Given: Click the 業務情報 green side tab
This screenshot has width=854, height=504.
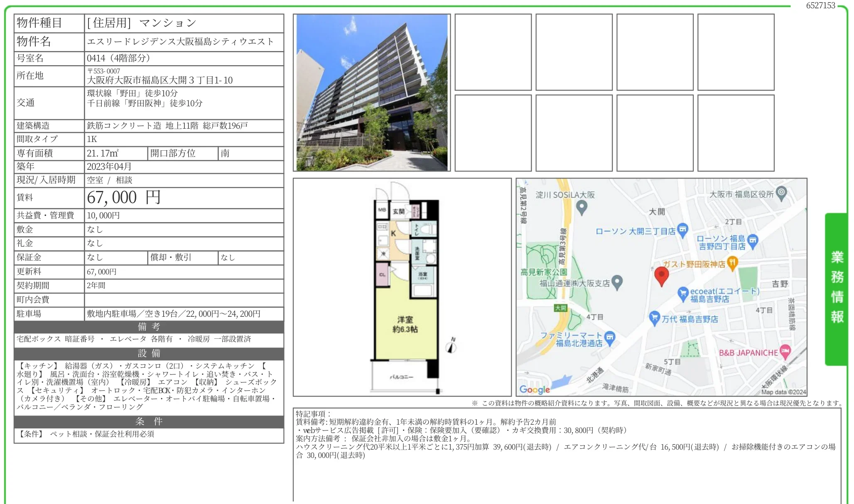Looking at the screenshot, I should (837, 289).
